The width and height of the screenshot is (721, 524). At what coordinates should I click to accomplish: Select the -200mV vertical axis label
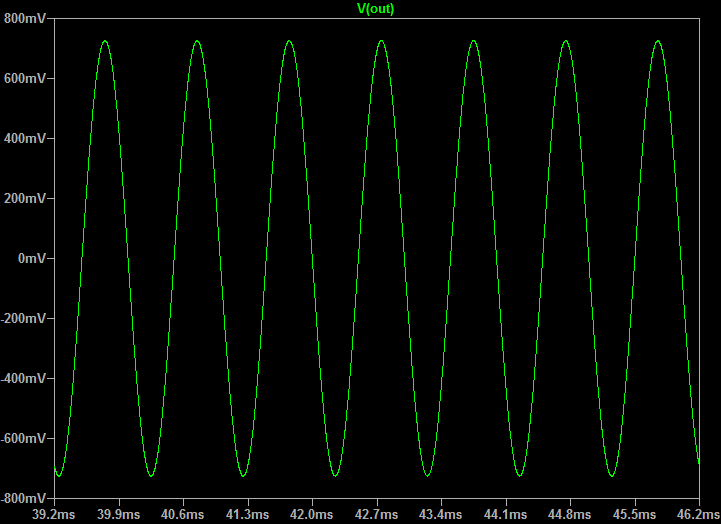coord(23,319)
